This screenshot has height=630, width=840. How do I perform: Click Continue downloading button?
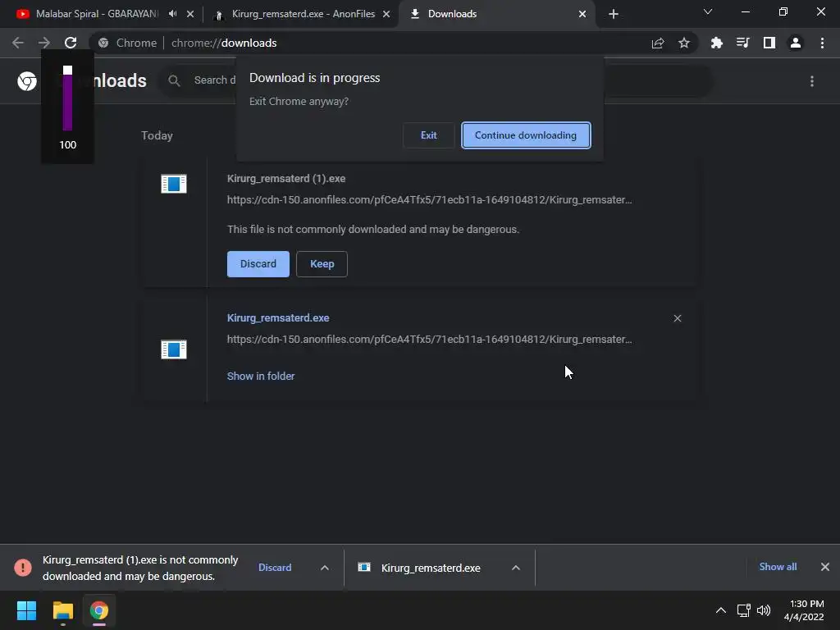pyautogui.click(x=526, y=135)
